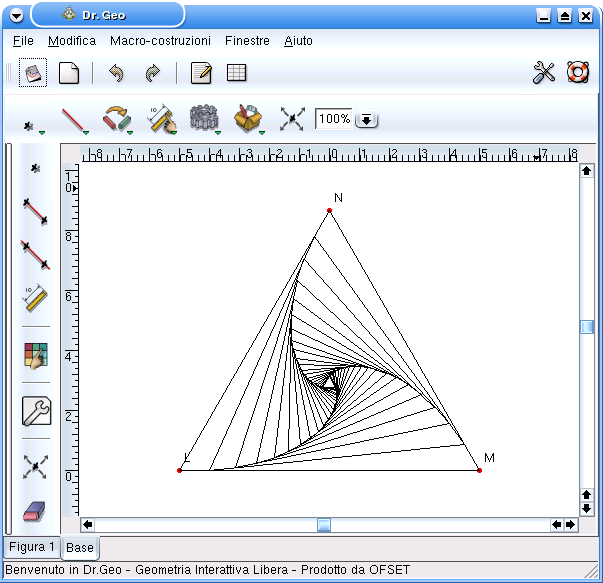Click the vertical scrollbar thumb

pyautogui.click(x=586, y=327)
